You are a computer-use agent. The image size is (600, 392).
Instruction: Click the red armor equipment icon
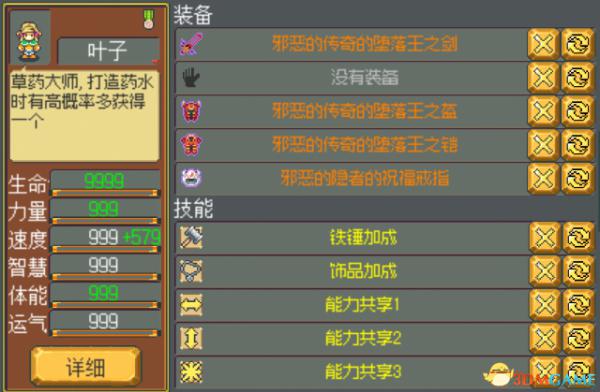[191, 144]
